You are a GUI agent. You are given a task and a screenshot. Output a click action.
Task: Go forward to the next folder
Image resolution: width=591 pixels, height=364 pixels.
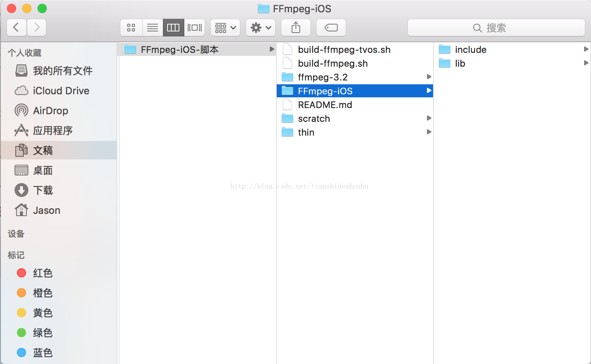click(x=37, y=28)
